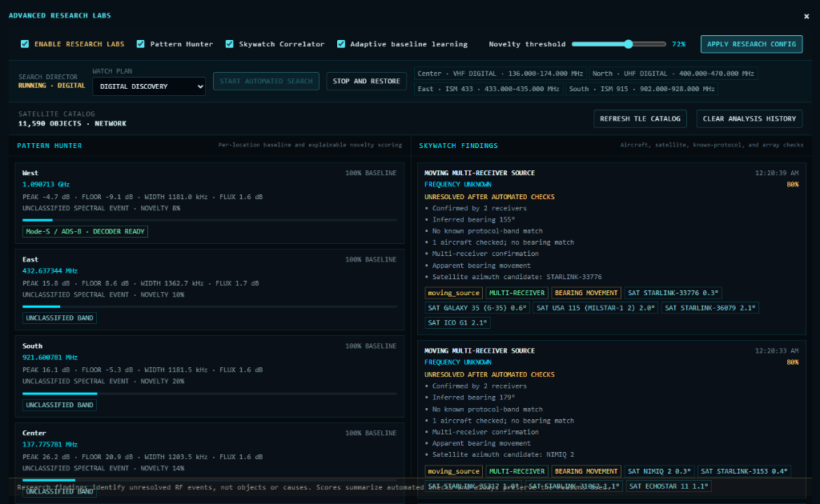Click Unclassified Band tag in South card
The height and width of the screenshot is (504, 820).
(x=59, y=405)
